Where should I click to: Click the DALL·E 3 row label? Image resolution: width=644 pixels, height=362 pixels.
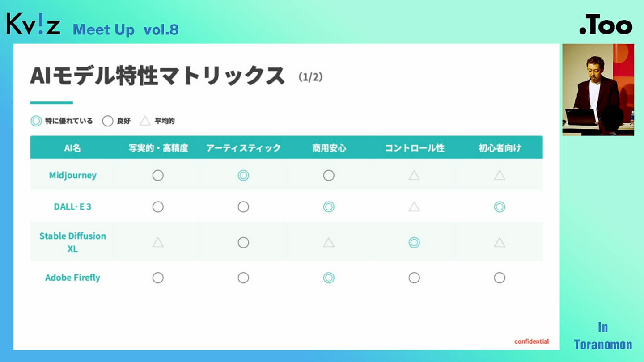[x=72, y=207]
